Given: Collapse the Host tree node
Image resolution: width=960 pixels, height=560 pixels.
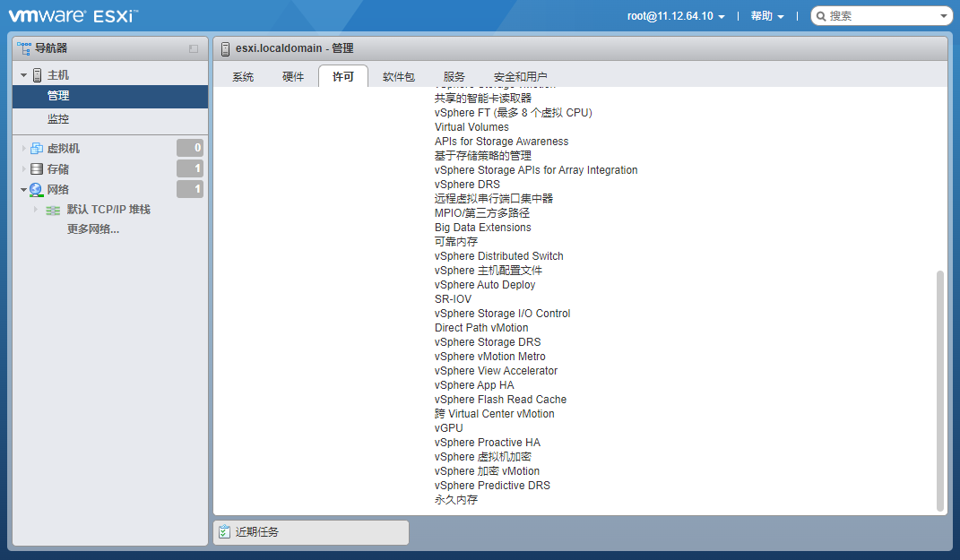Looking at the screenshot, I should pyautogui.click(x=24, y=75).
